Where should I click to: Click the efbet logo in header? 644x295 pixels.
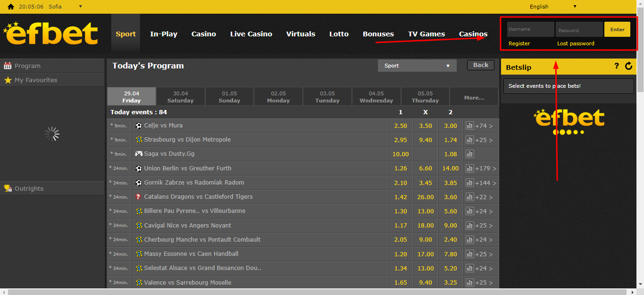tap(51, 34)
